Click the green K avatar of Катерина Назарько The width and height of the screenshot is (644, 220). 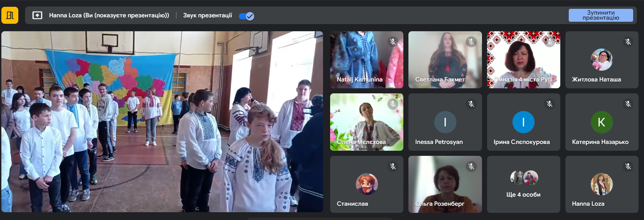pos(602,122)
